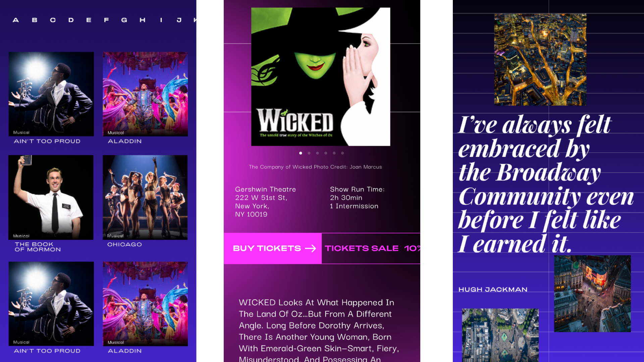The height and width of the screenshot is (362, 644).
Task: Open the Chicago musical thumbnail
Action: 145,197
